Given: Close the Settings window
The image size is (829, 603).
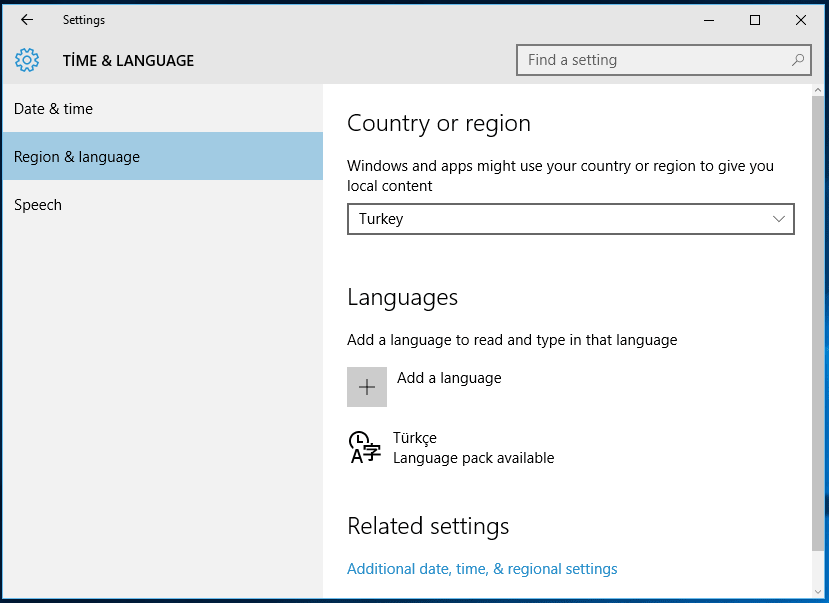Looking at the screenshot, I should [801, 20].
